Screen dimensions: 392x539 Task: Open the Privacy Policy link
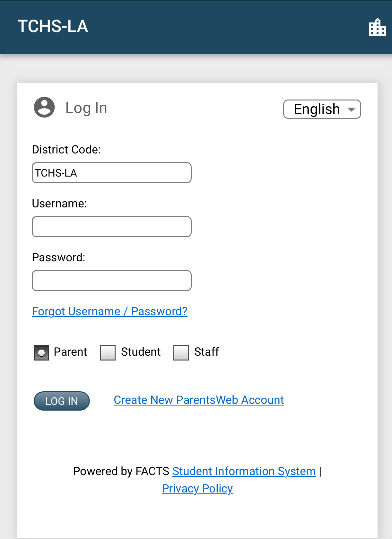(x=197, y=489)
